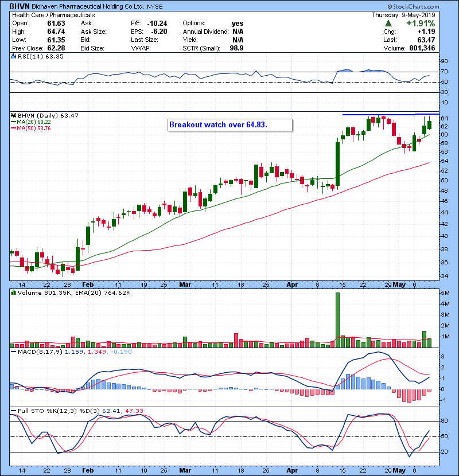The width and height of the screenshot is (459, 476).
Task: Click the dark blue MACD(8,17,9) legend dash
Action: coord(13,352)
